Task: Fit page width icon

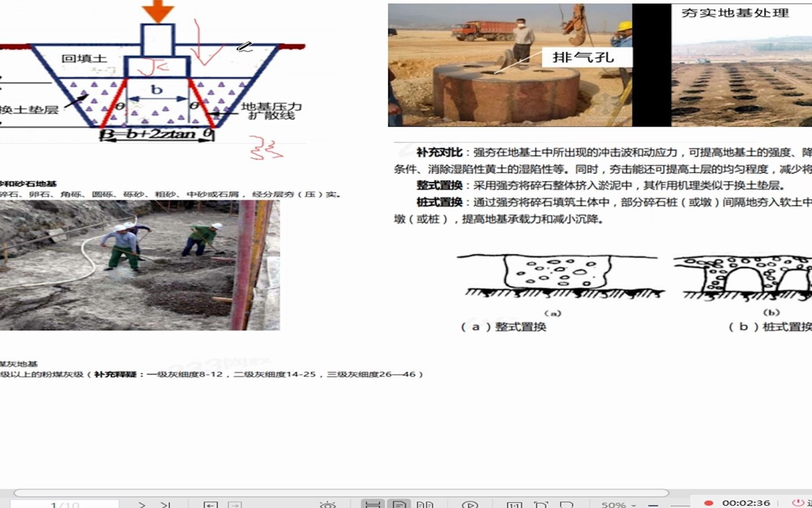Action: (566, 505)
